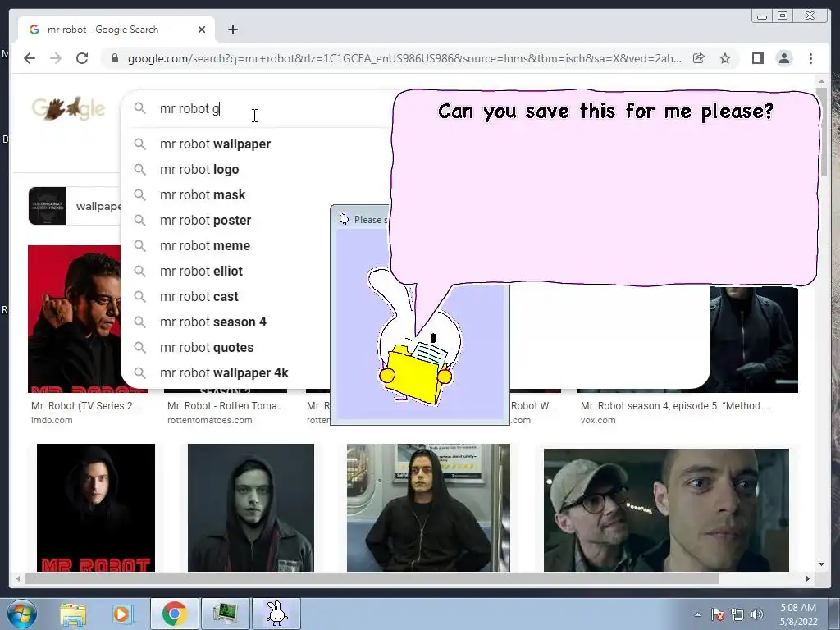
Task: Open the imdb.com Mr. Robot image
Action: 74,319
